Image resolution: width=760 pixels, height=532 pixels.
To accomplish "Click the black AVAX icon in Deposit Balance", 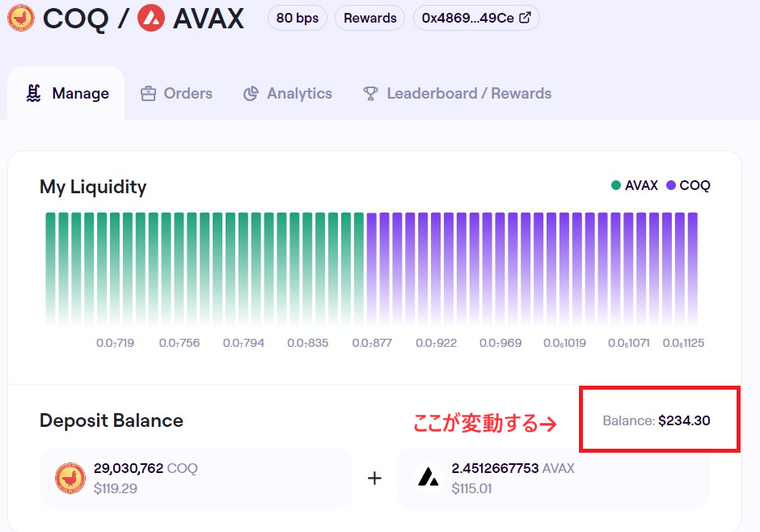I will click(x=429, y=478).
